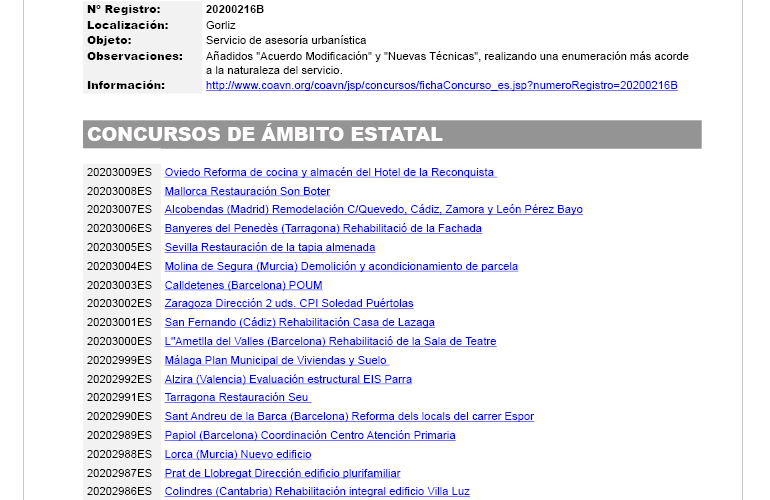Select registry code 20203001ES
770x500 pixels.
(x=119, y=323)
